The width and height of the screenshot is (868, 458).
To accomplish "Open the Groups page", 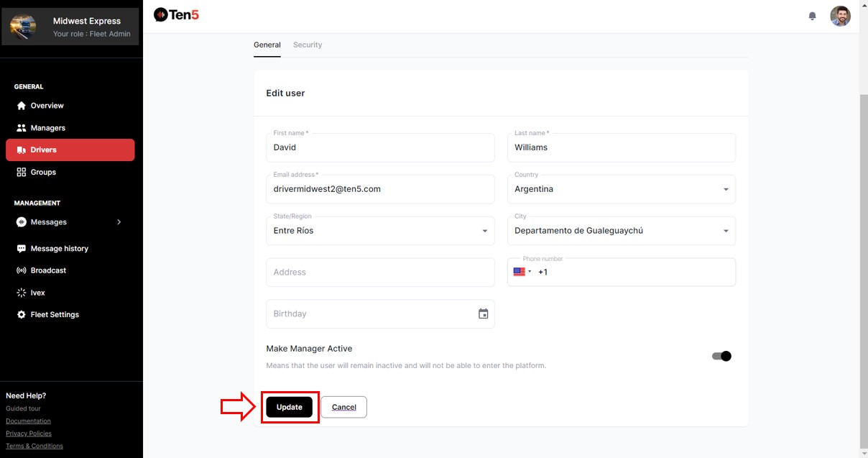I will click(43, 173).
